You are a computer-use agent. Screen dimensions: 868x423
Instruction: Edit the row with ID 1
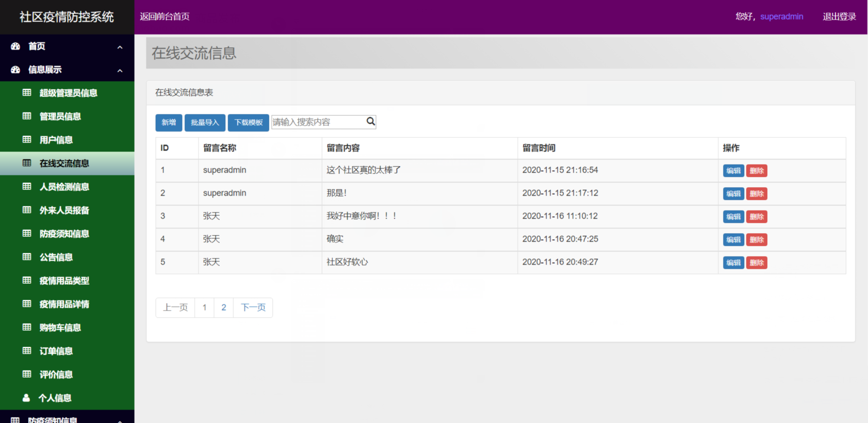click(733, 171)
